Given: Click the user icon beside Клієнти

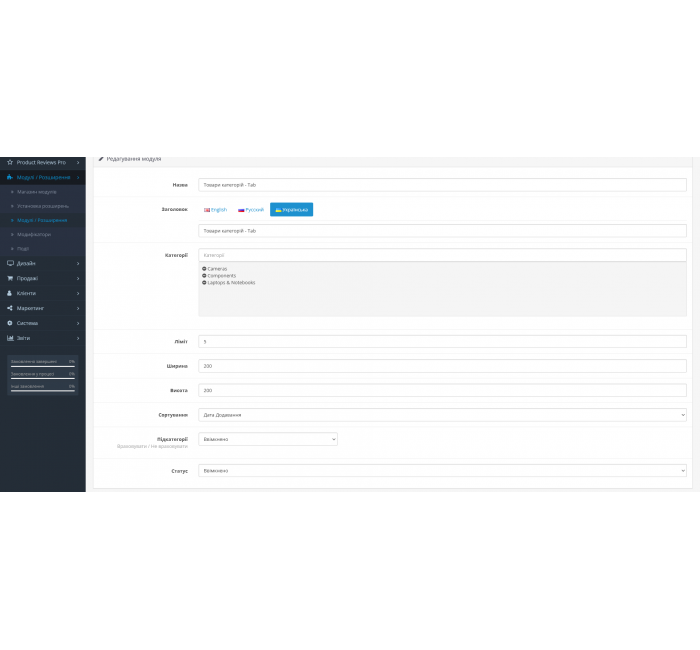Looking at the screenshot, I should tap(9, 293).
